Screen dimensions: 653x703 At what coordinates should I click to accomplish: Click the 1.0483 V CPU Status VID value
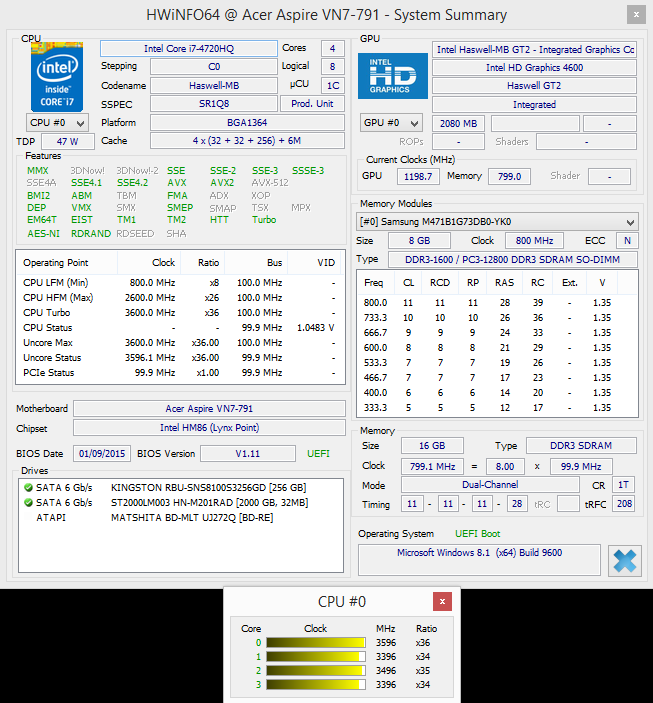pyautogui.click(x=315, y=328)
